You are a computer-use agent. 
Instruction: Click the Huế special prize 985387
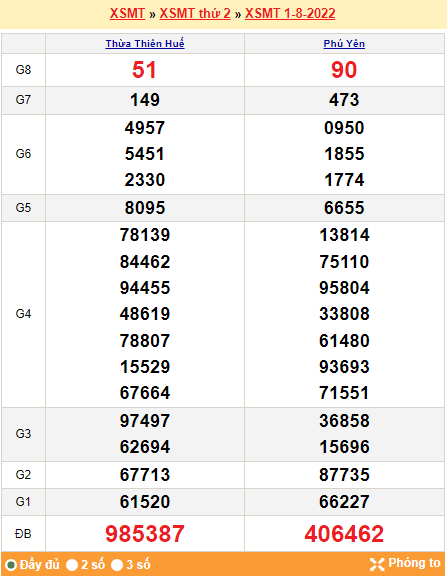click(x=145, y=534)
